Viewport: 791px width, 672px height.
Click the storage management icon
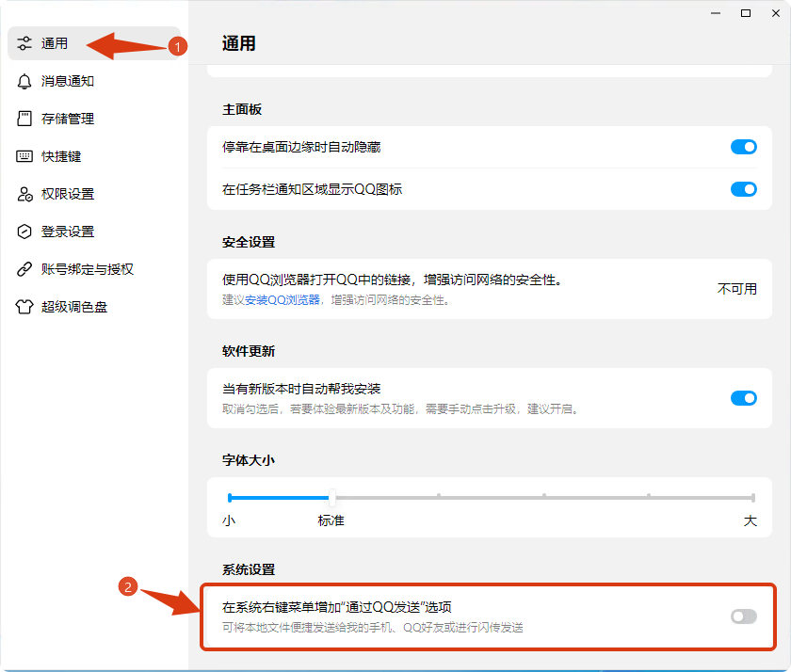pyautogui.click(x=24, y=119)
